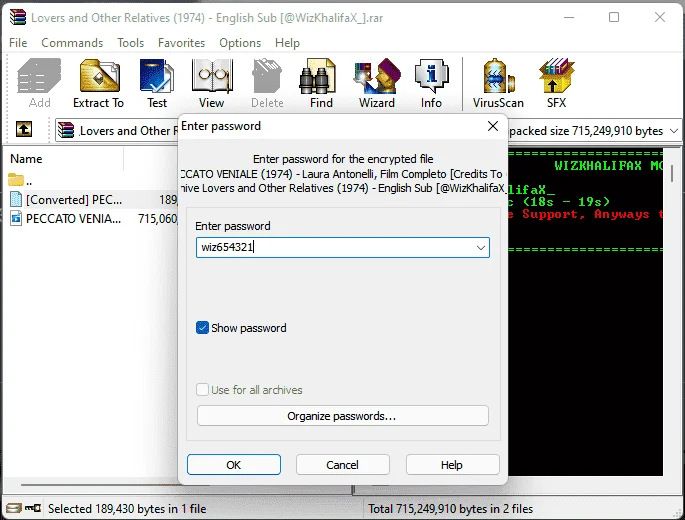Click the WIZKHALIFAX comment text

point(608,166)
